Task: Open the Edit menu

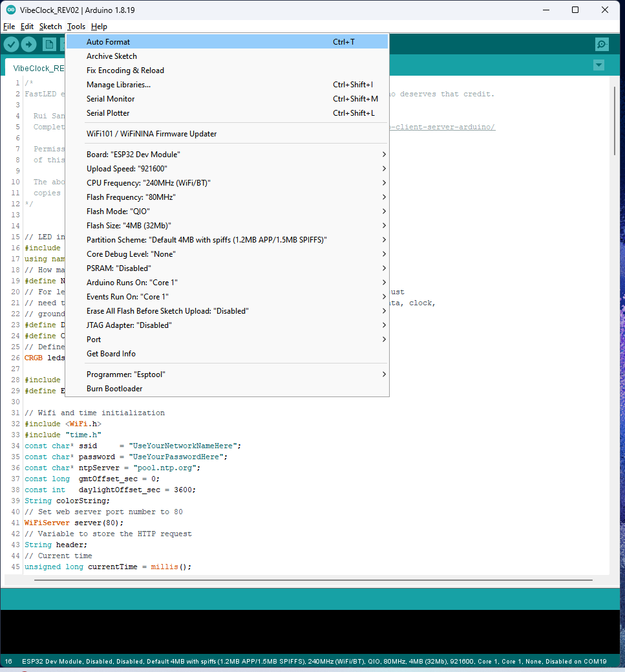Action: [x=27, y=27]
